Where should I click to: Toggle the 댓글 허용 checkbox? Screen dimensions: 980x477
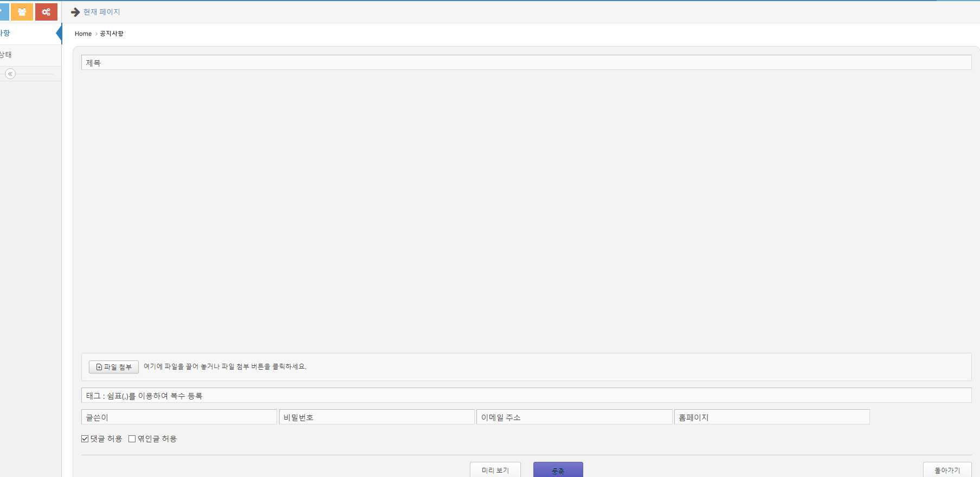coord(85,439)
